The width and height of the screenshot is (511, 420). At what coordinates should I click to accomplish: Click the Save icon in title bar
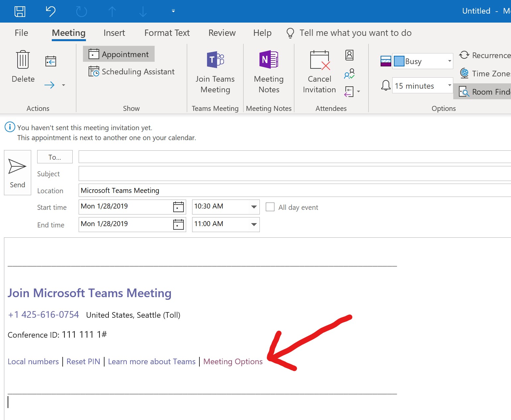(x=20, y=11)
